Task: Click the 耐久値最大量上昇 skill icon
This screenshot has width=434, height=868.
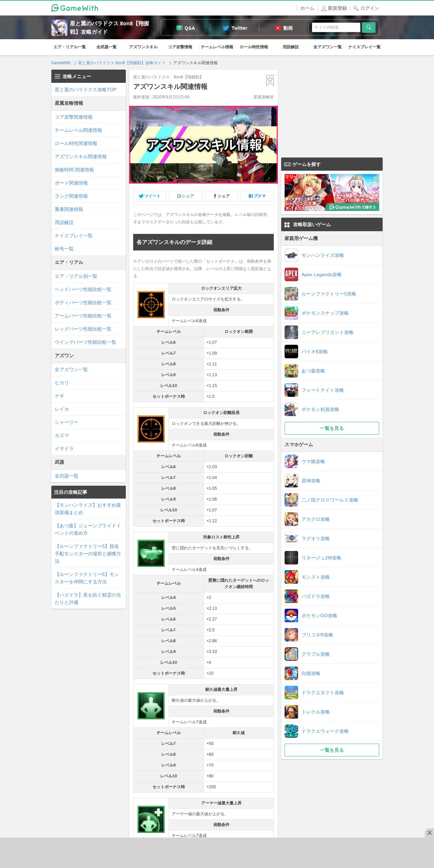Action: click(151, 706)
